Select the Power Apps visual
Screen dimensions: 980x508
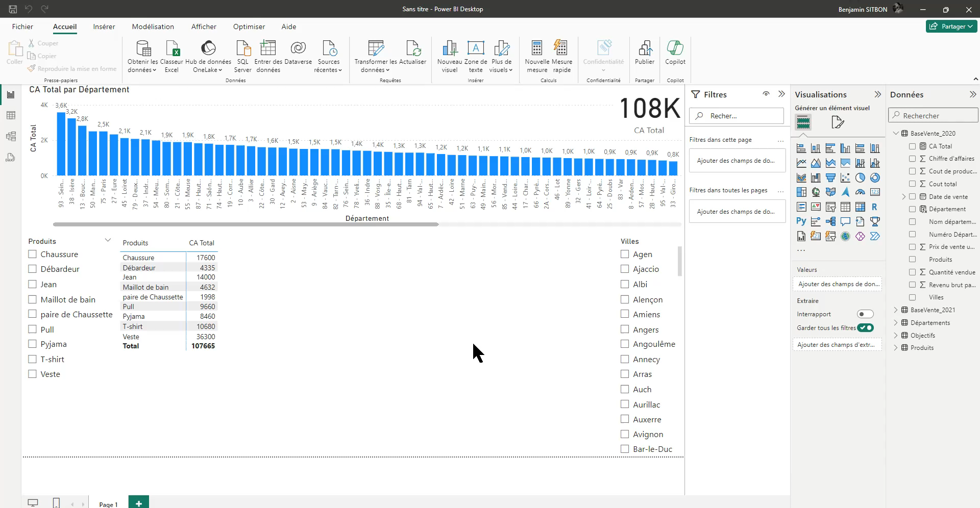coord(860,236)
